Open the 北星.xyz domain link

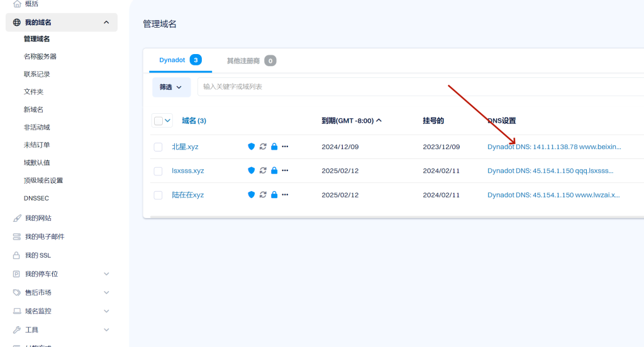coord(185,146)
